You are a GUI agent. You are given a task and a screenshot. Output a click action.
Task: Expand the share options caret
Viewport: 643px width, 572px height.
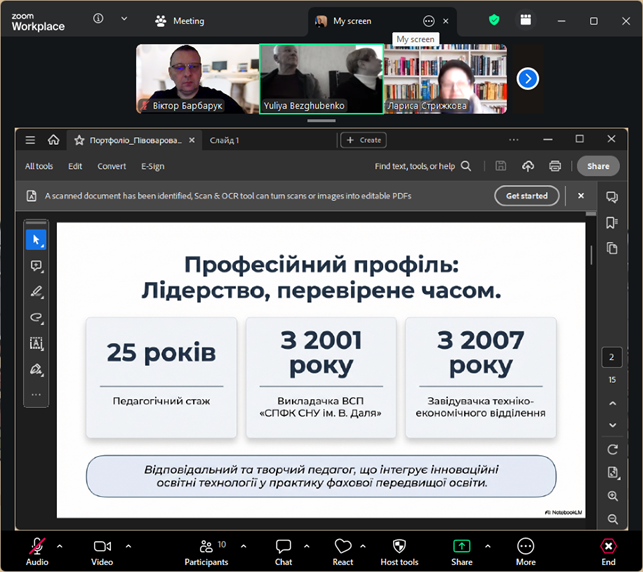pyautogui.click(x=488, y=546)
